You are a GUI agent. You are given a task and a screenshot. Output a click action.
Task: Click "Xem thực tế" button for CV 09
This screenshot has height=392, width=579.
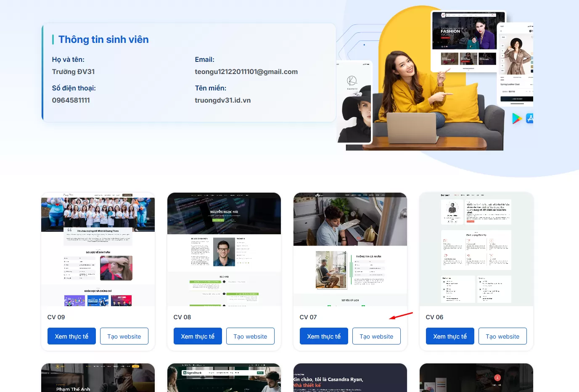point(71,336)
